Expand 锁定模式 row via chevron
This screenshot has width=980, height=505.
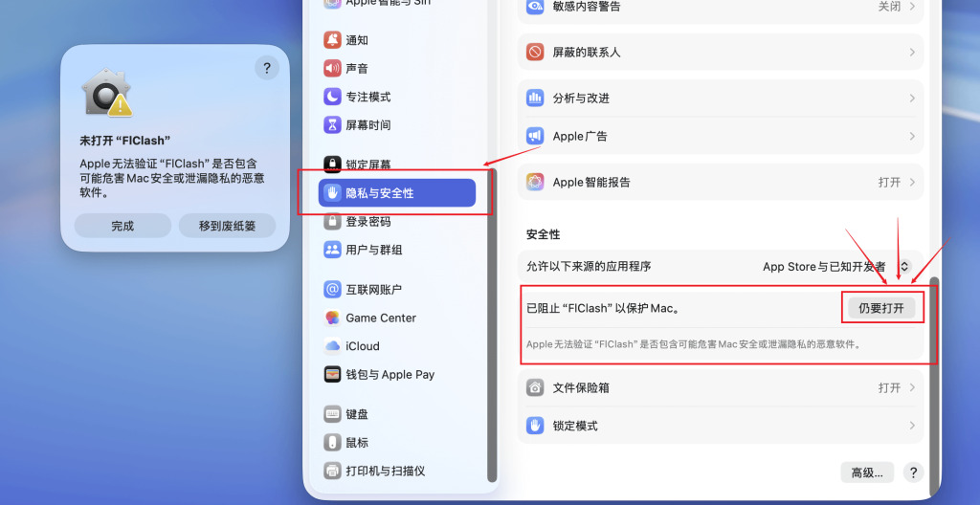point(912,426)
